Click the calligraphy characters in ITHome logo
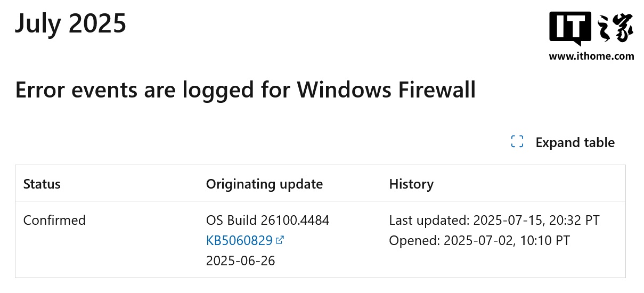This screenshot has width=644, height=293. coord(616,29)
